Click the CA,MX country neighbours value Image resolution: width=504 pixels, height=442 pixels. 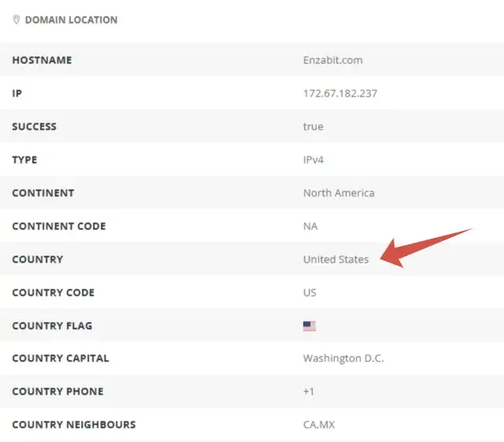coord(319,425)
